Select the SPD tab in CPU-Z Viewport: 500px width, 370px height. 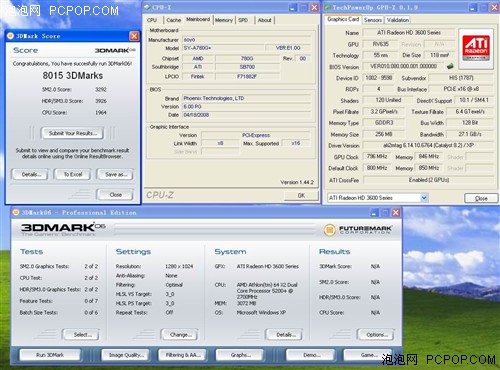point(243,20)
